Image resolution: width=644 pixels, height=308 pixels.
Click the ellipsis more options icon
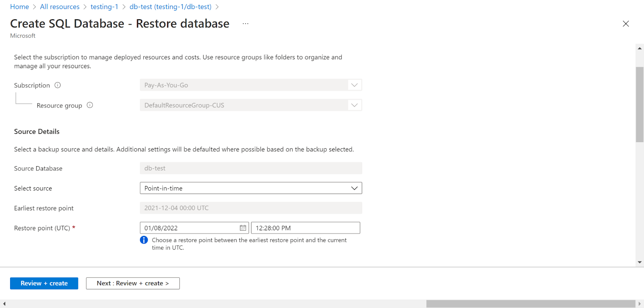click(x=246, y=24)
